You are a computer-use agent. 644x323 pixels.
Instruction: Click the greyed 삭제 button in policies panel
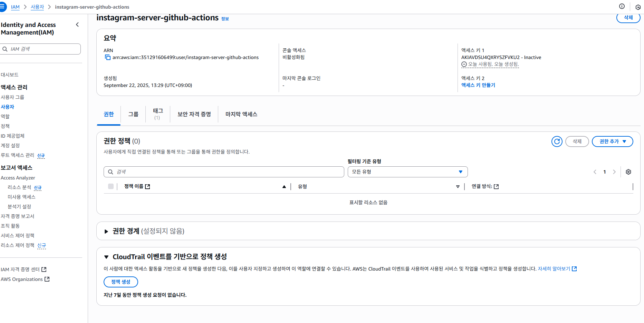[x=577, y=141]
